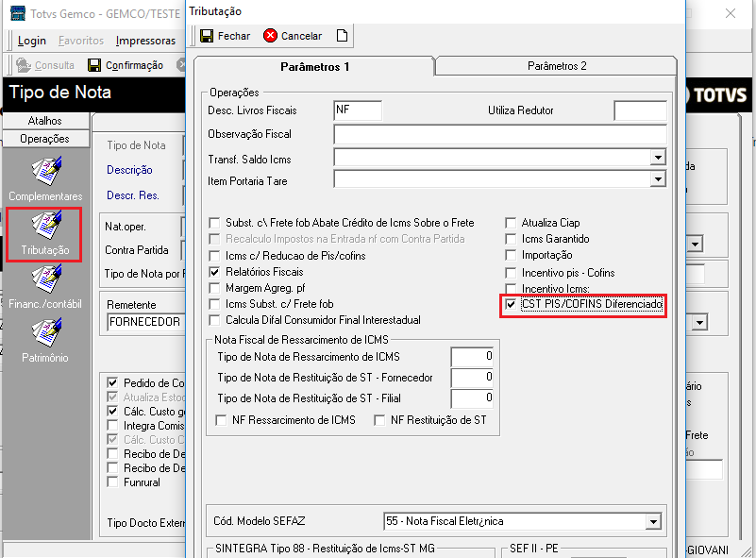Open the Cód. Modelo SEFAZ dropdown

(x=653, y=521)
